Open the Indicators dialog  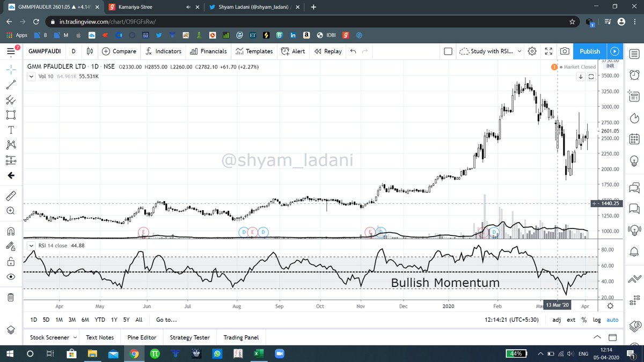[x=163, y=51]
